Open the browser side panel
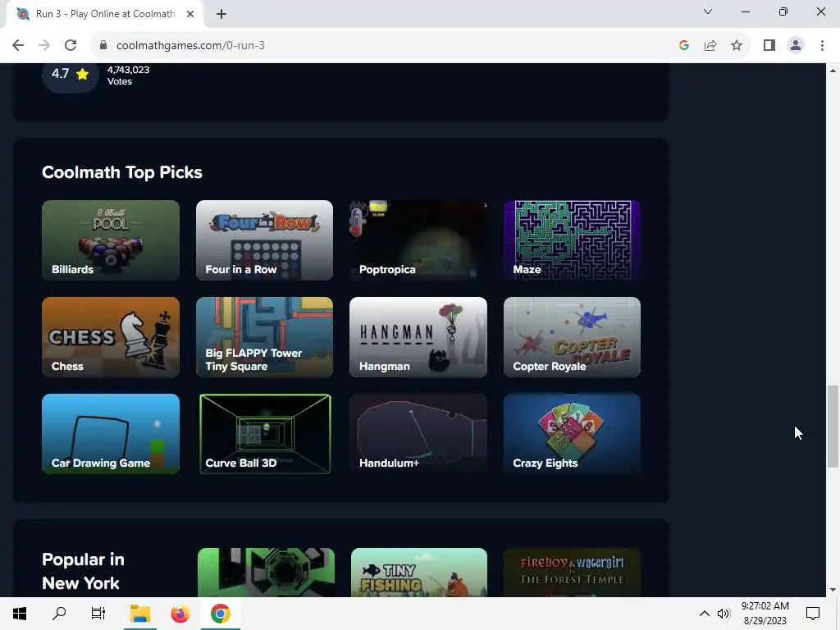 tap(769, 46)
